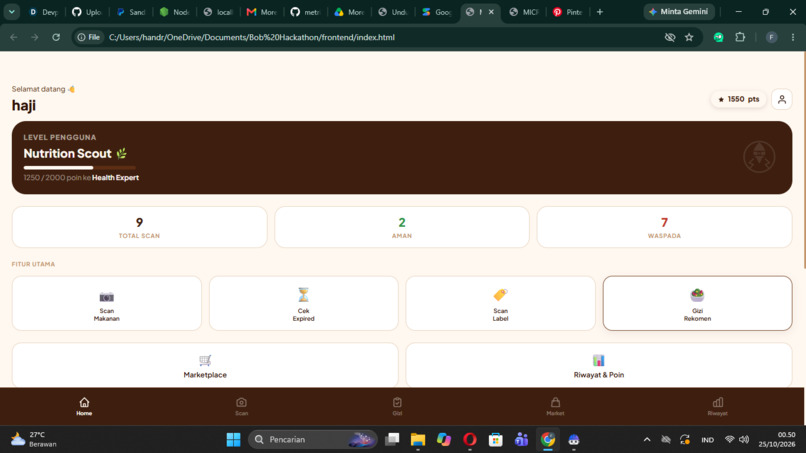The width and height of the screenshot is (806, 453).
Task: Switch to Market in bottom navigation
Action: pyautogui.click(x=555, y=406)
